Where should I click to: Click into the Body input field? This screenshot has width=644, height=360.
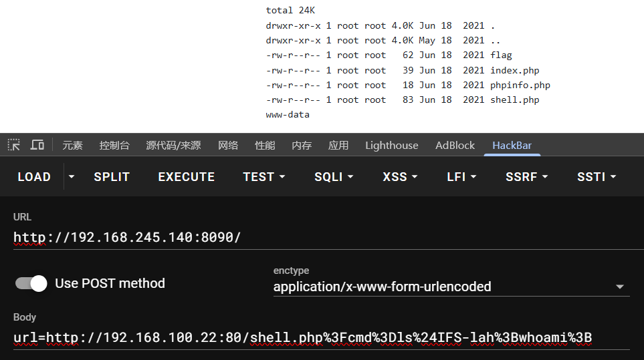(321, 337)
